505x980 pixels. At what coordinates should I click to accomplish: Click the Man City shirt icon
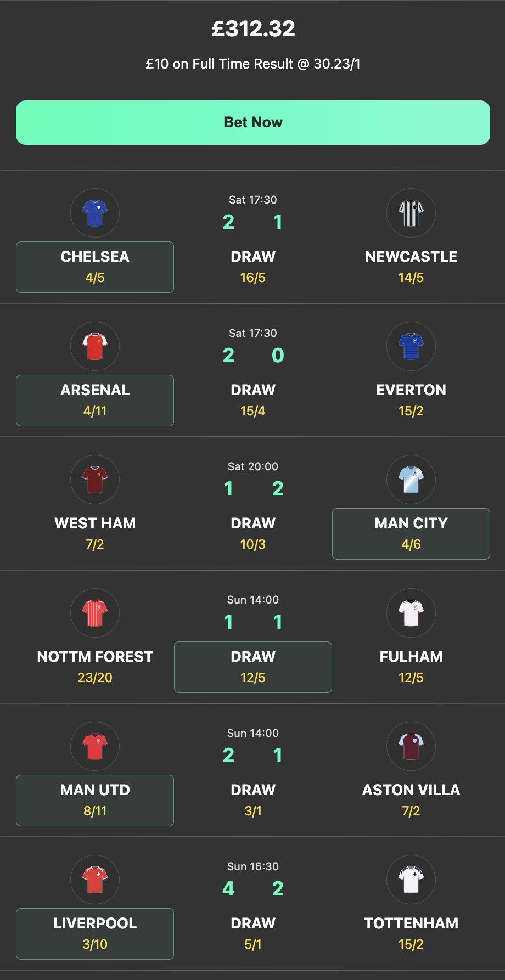point(411,480)
